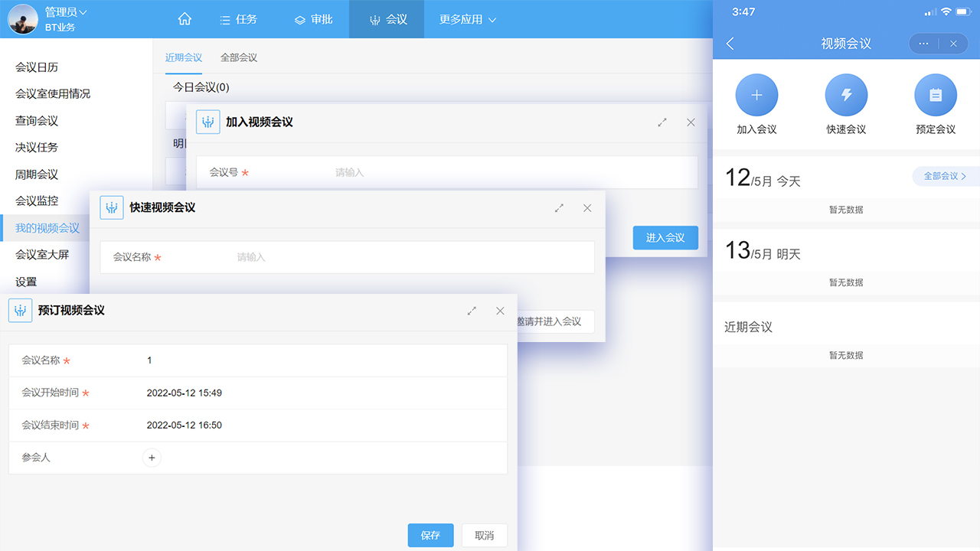Click the 邀请并进入会议 button
The image size is (980, 551).
554,321
